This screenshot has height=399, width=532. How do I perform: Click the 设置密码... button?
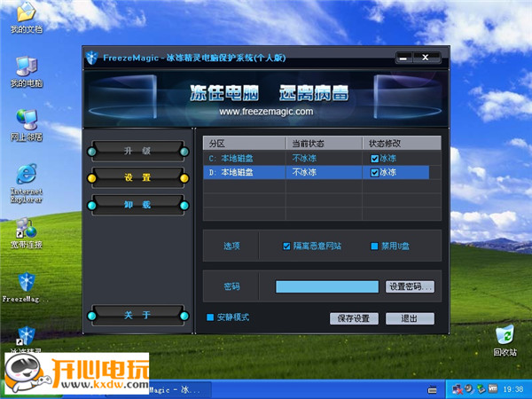coord(410,287)
